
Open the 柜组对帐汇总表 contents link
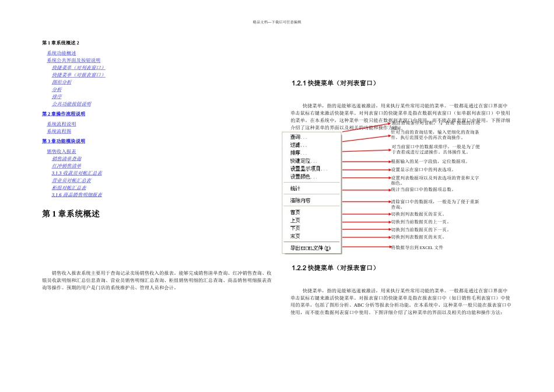(69, 188)
